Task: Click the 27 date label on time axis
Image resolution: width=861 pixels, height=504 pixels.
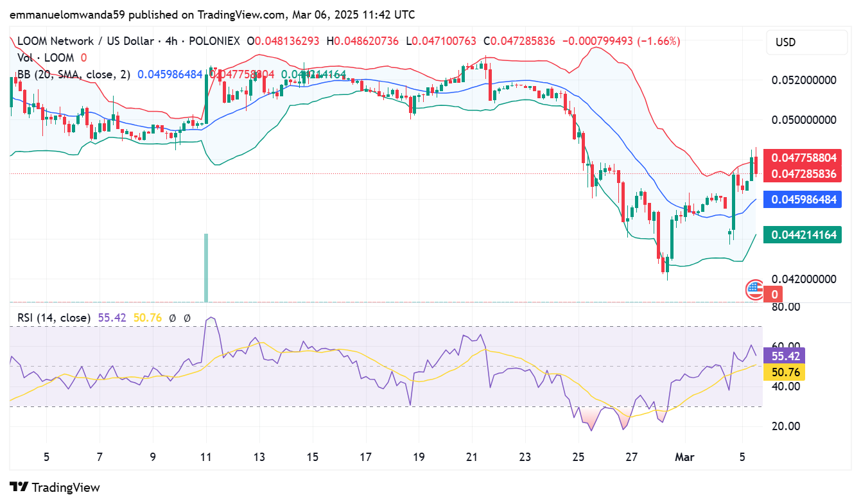Action: (632, 458)
